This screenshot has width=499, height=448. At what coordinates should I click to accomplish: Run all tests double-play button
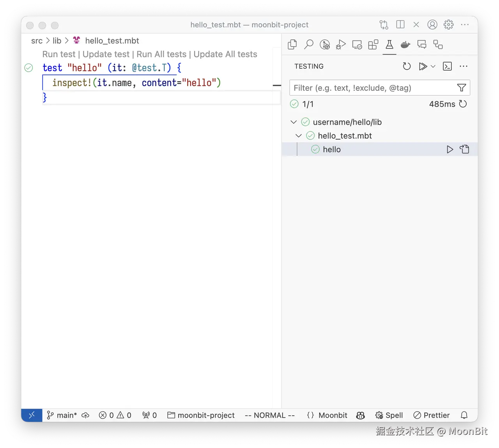(x=423, y=66)
